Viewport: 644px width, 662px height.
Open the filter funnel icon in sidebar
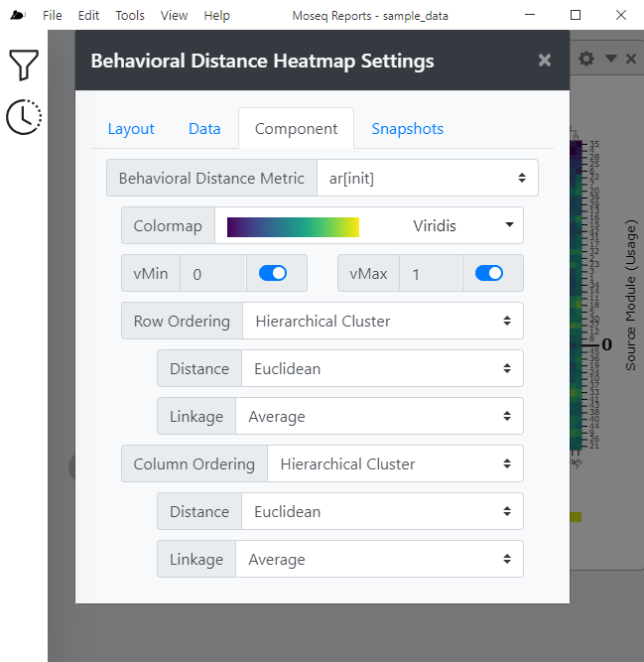[24, 65]
